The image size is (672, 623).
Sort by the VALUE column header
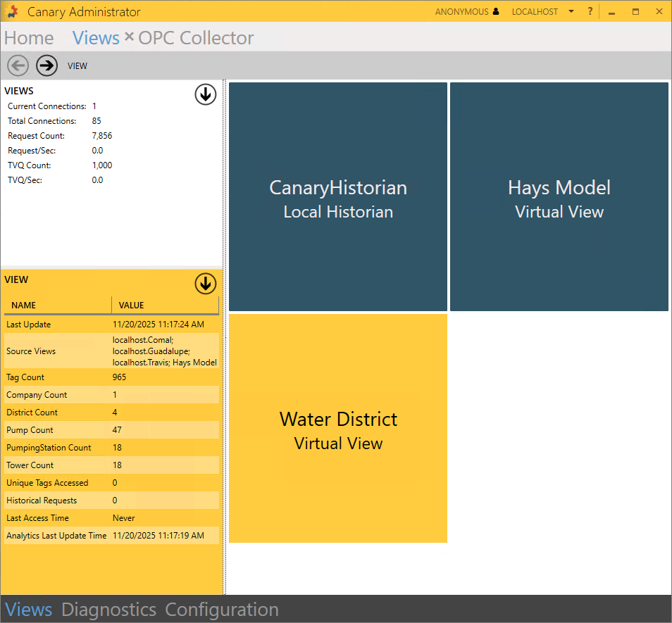pyautogui.click(x=165, y=306)
